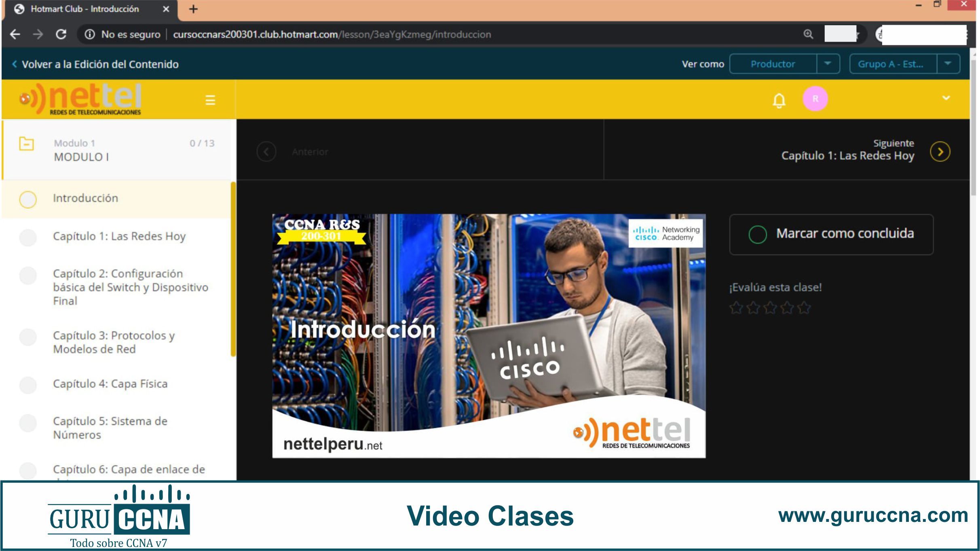The height and width of the screenshot is (551, 980).
Task: Click the site info icon next to No es seguro
Action: 90,35
